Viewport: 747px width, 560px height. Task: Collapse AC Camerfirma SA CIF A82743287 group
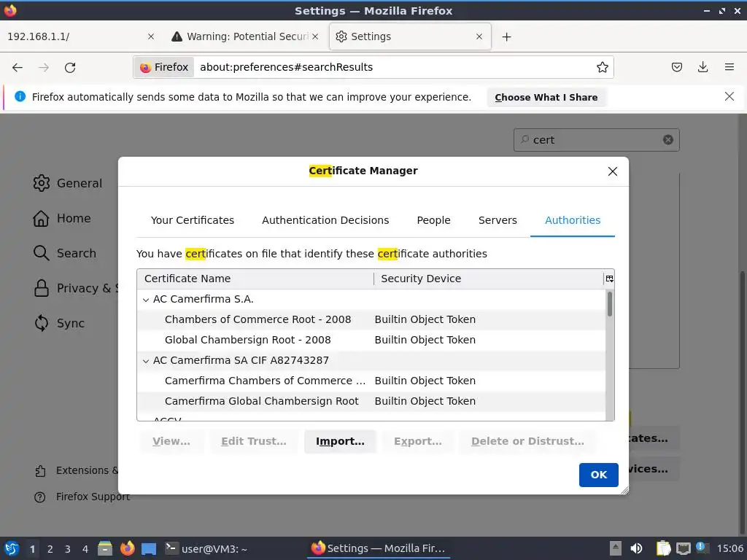coord(146,361)
